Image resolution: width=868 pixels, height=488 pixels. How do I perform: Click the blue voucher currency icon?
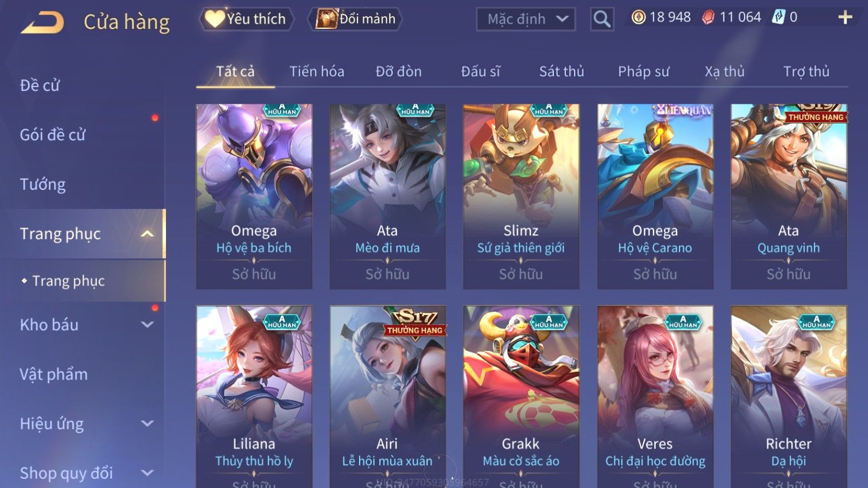click(779, 17)
